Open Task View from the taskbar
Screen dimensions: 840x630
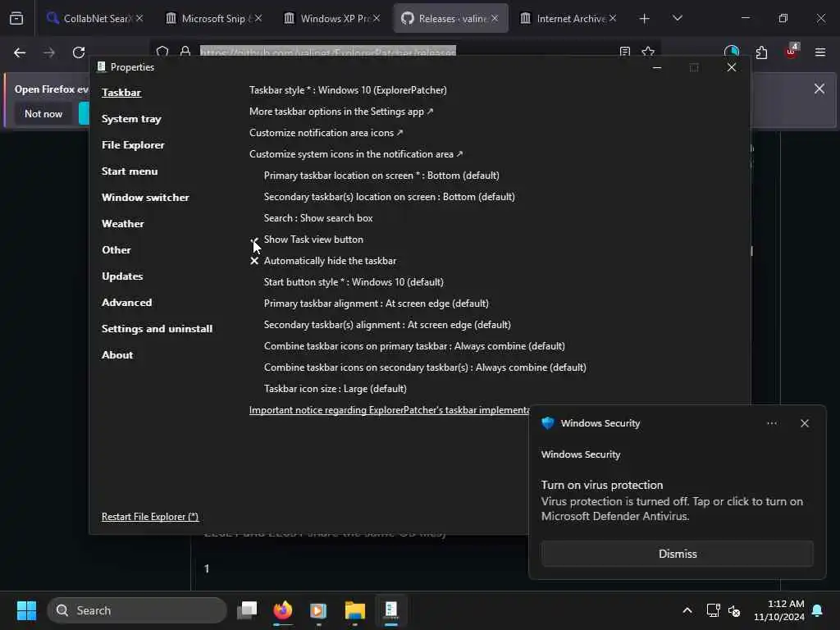(247, 610)
